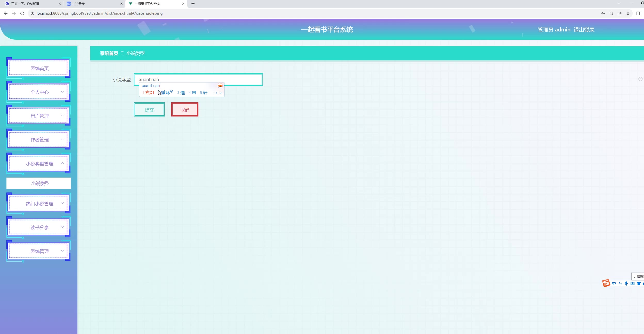
Task: Open the IME skin shirt icon
Action: pyautogui.click(x=639, y=283)
